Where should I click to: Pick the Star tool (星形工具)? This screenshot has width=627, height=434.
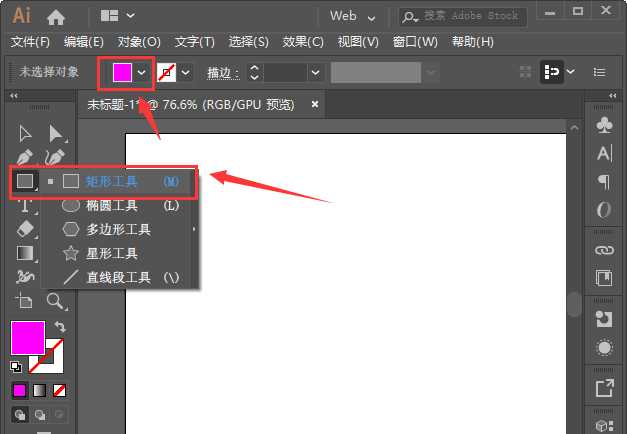pos(110,253)
